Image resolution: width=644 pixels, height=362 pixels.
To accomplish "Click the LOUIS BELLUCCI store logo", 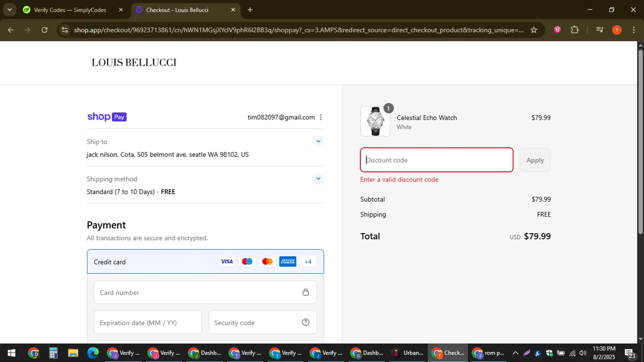I will point(134,63).
